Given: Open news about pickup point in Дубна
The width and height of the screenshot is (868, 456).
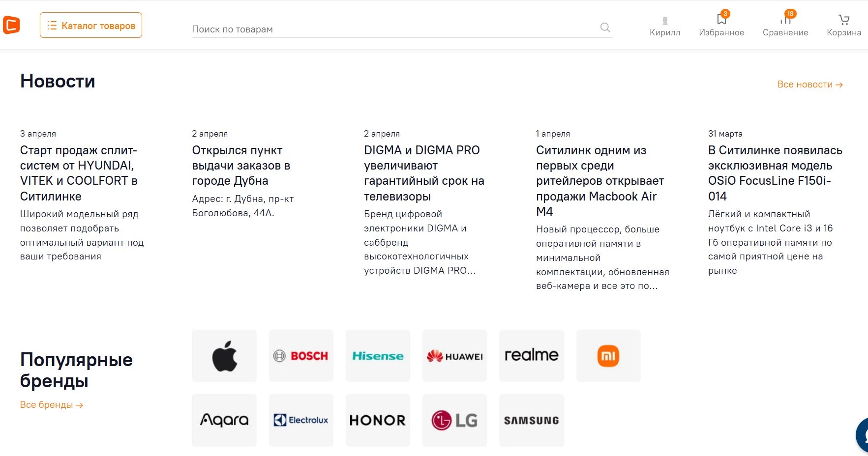Looking at the screenshot, I should pyautogui.click(x=241, y=165).
